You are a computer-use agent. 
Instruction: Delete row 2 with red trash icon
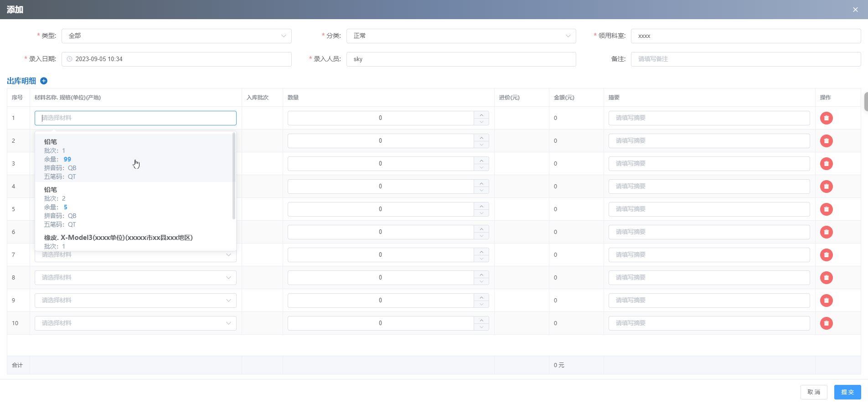[x=826, y=141]
